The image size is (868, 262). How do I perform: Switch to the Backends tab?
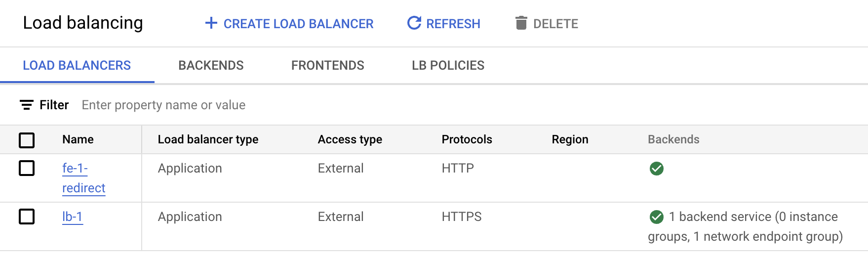click(x=211, y=65)
